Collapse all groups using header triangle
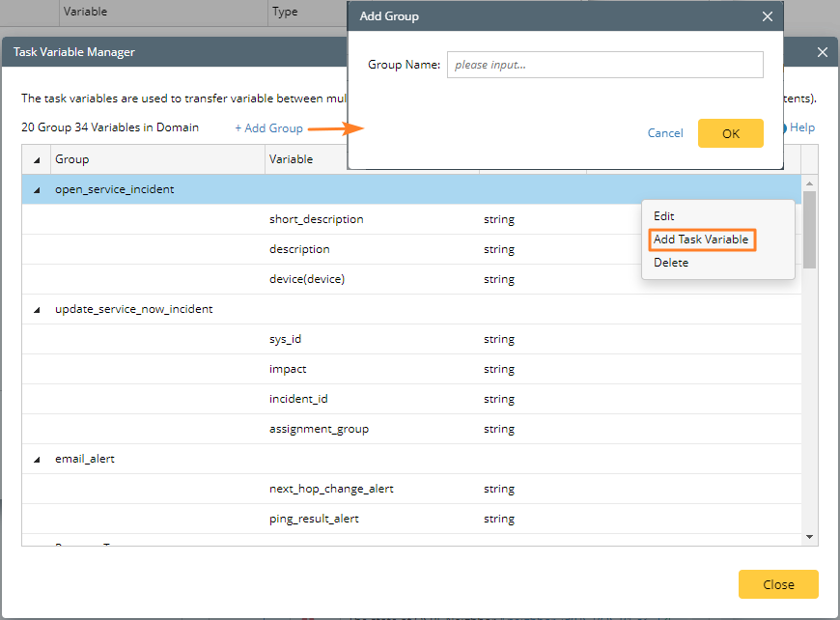 tap(37, 159)
